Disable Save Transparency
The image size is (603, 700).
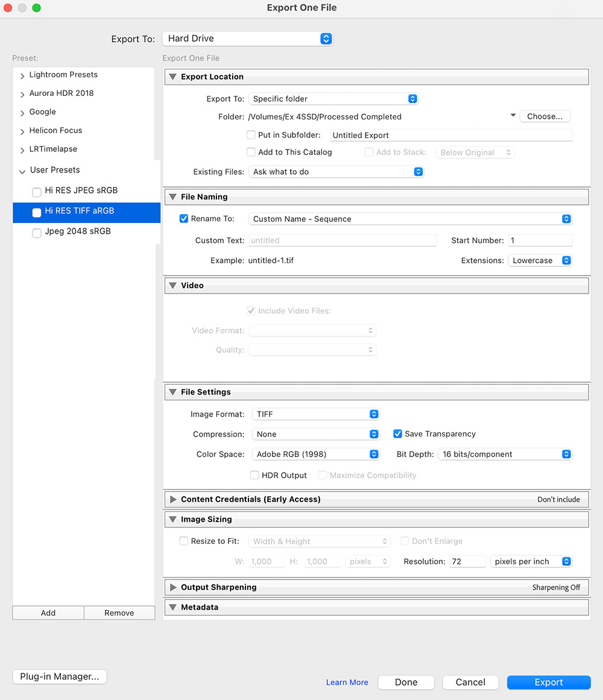tap(397, 434)
